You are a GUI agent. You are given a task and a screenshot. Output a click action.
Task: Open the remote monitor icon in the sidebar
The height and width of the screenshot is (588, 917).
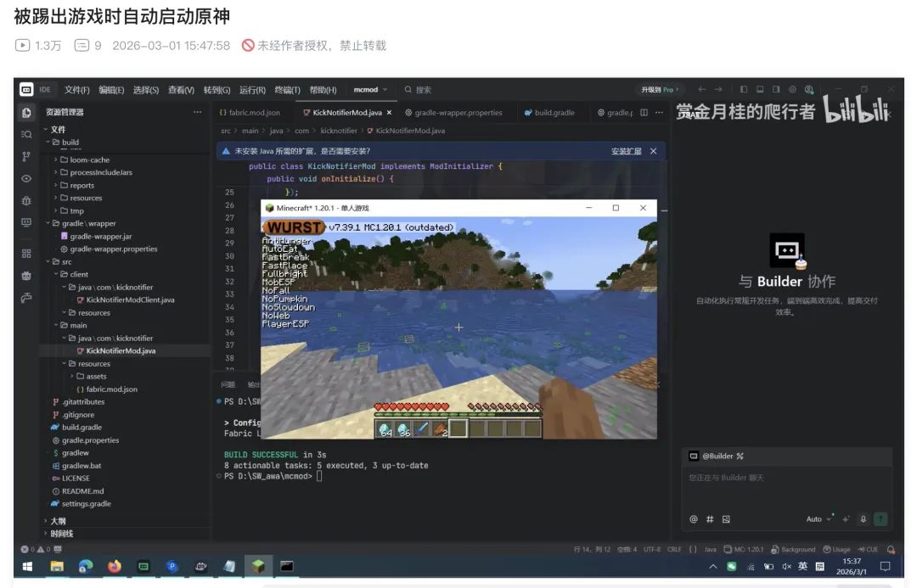[x=26, y=222]
